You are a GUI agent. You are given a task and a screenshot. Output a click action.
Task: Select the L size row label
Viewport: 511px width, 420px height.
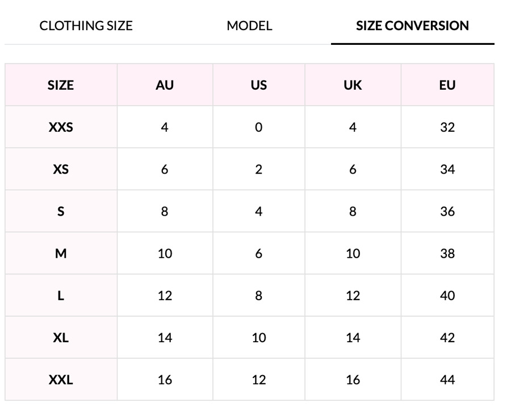[61, 295]
